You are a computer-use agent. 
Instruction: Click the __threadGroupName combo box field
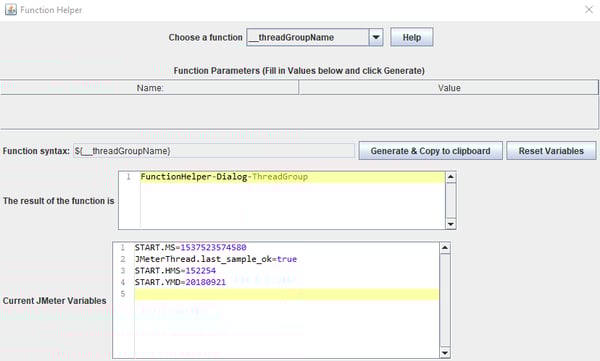coord(308,38)
